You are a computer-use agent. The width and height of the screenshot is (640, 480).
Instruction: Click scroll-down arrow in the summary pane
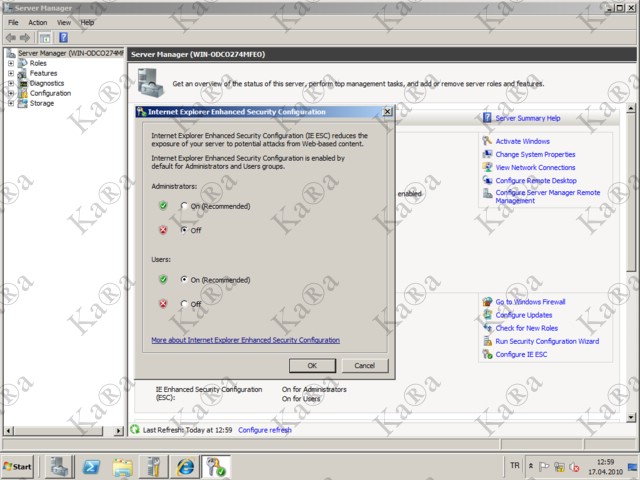click(x=631, y=417)
